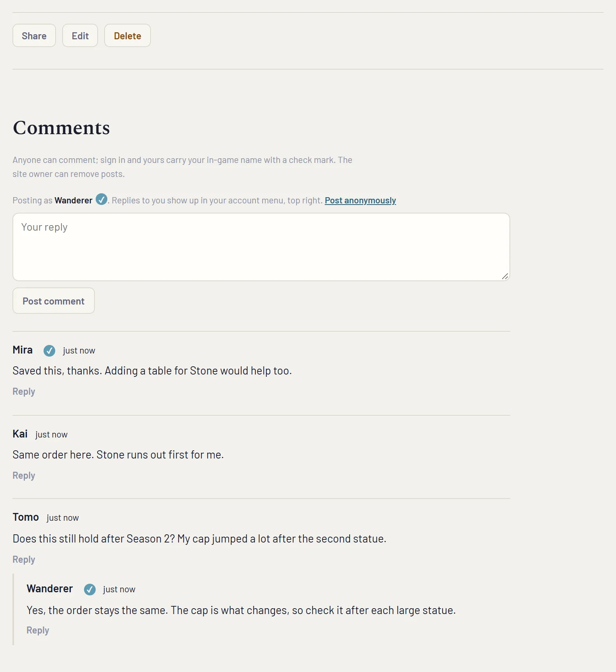Click the Comments heading
Screen dimensions: 616x672
coord(61,128)
